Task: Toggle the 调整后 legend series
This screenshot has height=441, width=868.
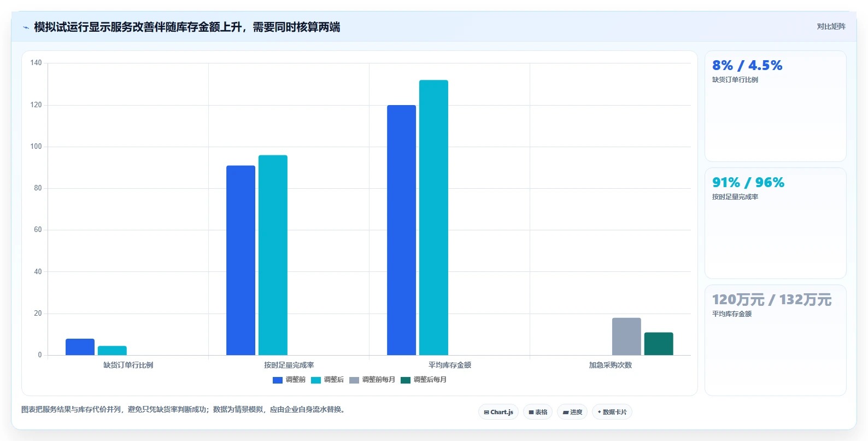Action: pos(327,380)
